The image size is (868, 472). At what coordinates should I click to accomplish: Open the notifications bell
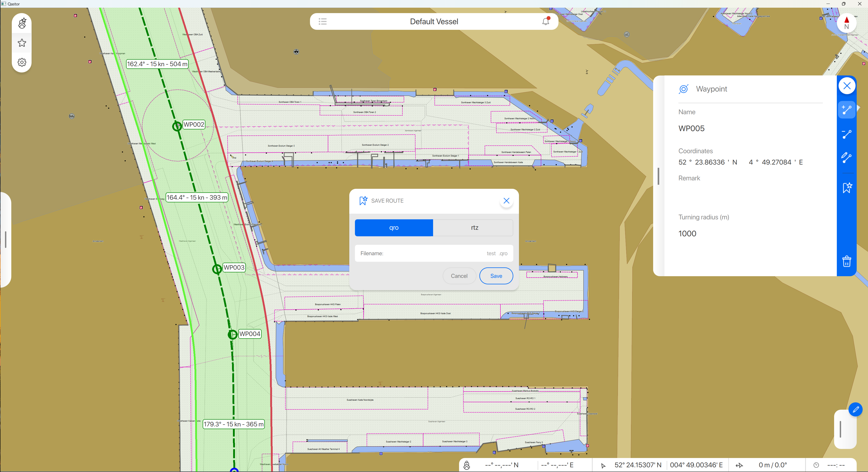[x=546, y=21]
